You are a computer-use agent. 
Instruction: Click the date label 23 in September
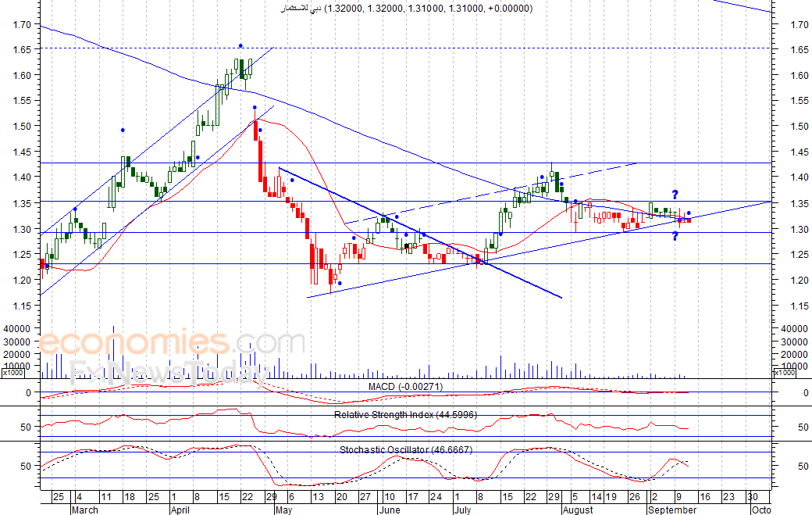click(728, 497)
